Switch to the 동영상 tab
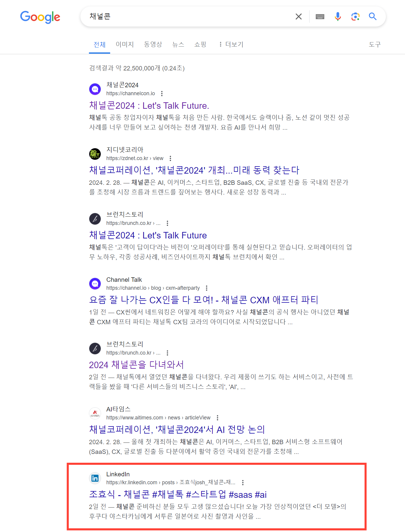 pyautogui.click(x=153, y=45)
